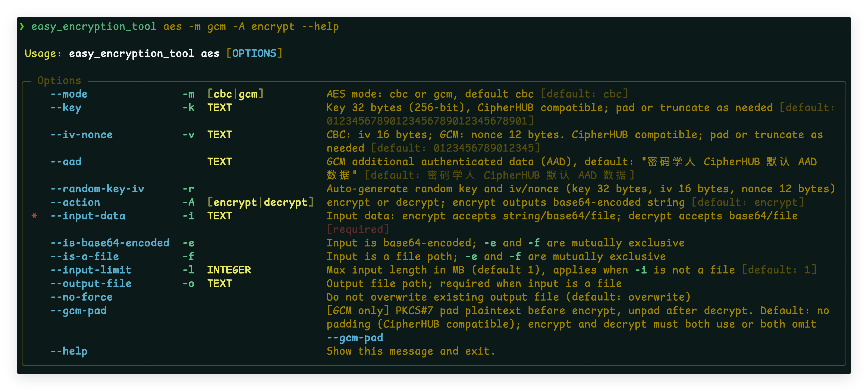Click the red [required] label
The width and height of the screenshot is (868, 391).
coord(358,229)
